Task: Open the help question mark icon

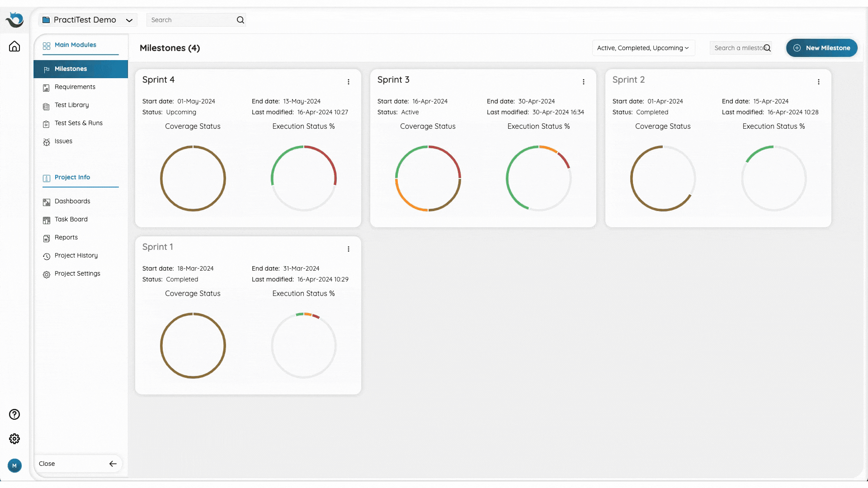Action: pos(14,414)
